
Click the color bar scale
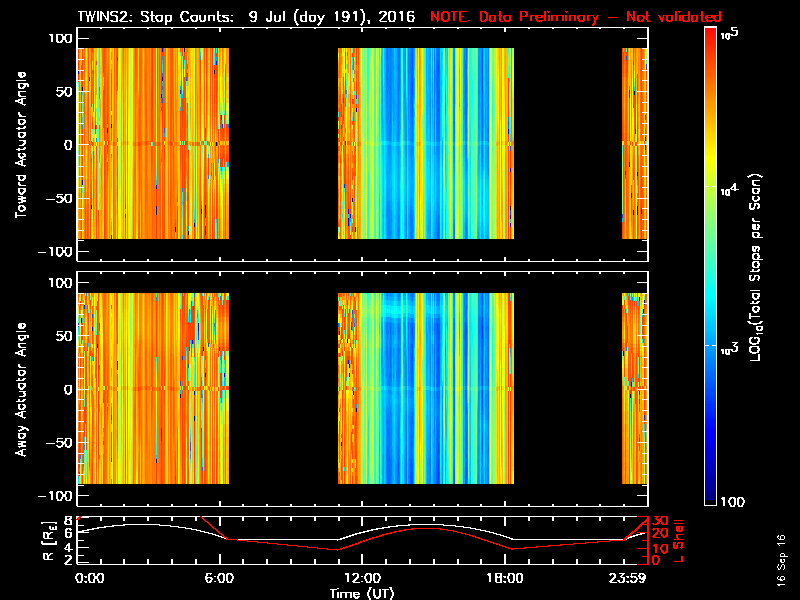[x=710, y=266]
